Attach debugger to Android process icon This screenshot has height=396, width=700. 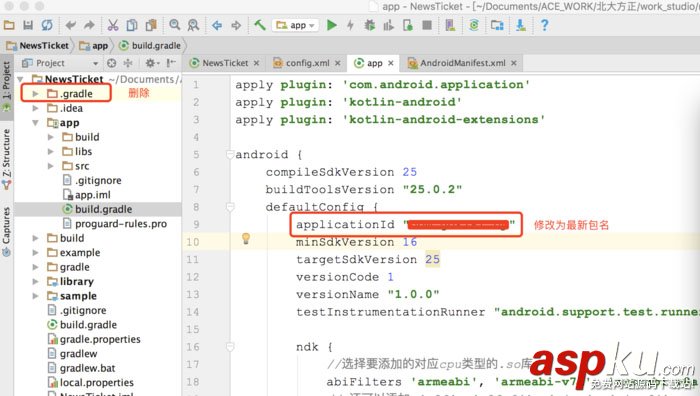(408, 25)
